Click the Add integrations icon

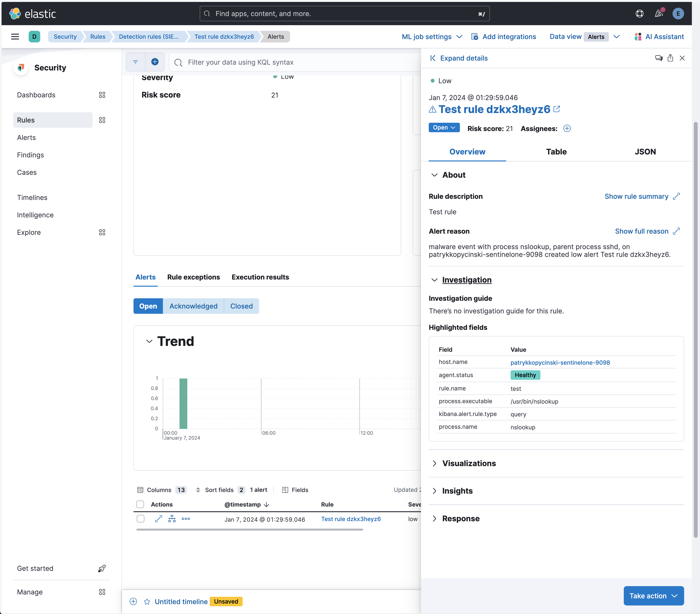(475, 37)
